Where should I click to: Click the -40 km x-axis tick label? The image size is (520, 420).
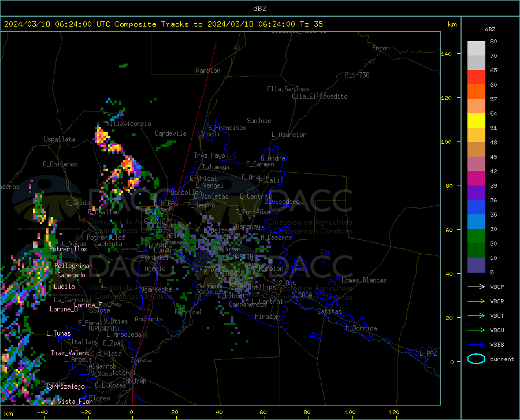coord(42,412)
